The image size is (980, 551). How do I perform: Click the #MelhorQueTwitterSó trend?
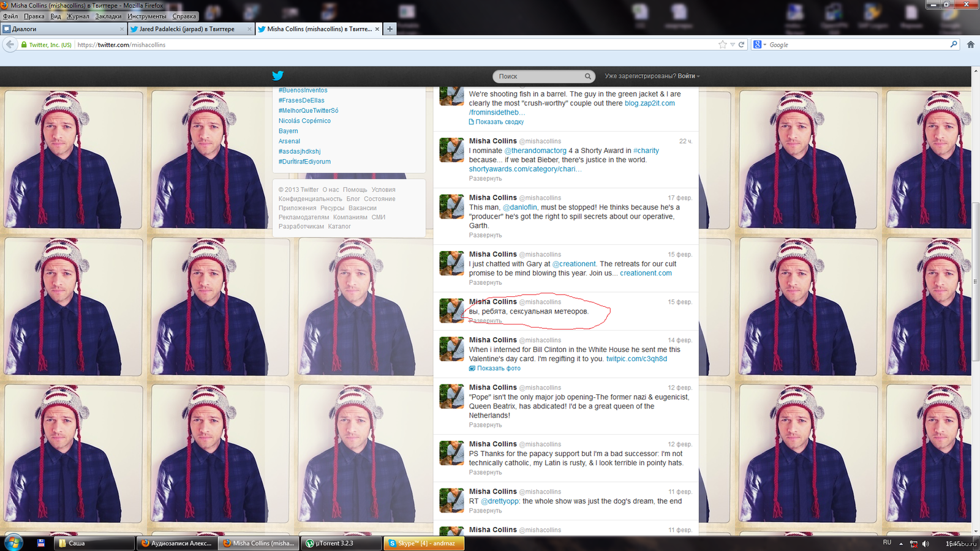point(308,111)
